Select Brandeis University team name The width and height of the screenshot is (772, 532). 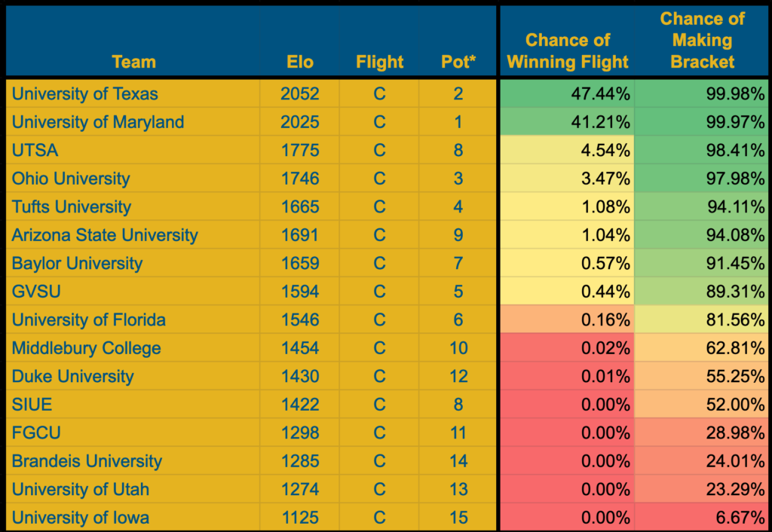[x=87, y=461]
